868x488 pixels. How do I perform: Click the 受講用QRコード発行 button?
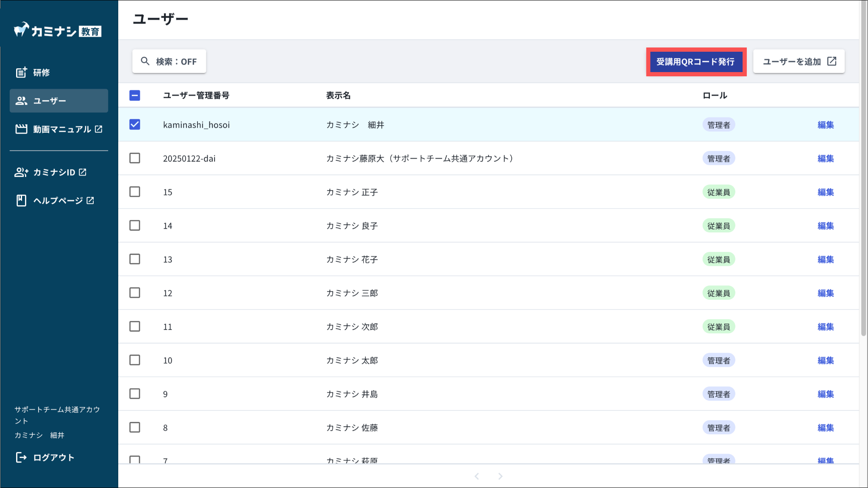(696, 61)
